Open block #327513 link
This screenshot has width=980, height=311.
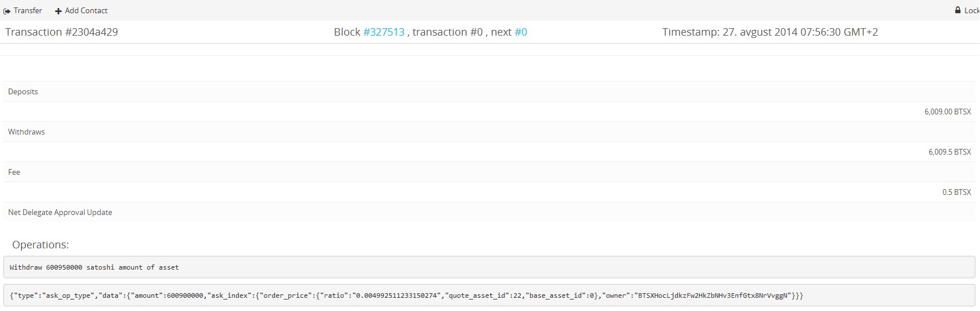tap(384, 32)
